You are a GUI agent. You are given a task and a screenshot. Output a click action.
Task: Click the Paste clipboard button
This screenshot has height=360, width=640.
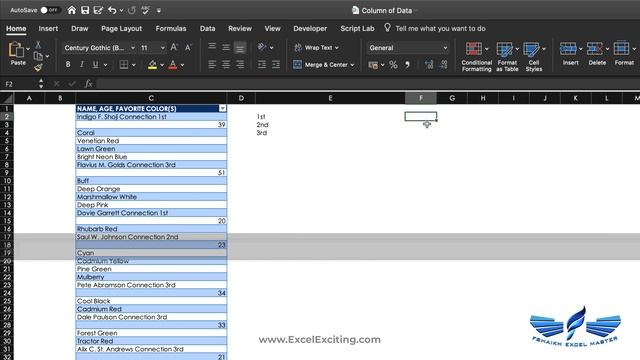click(18, 53)
